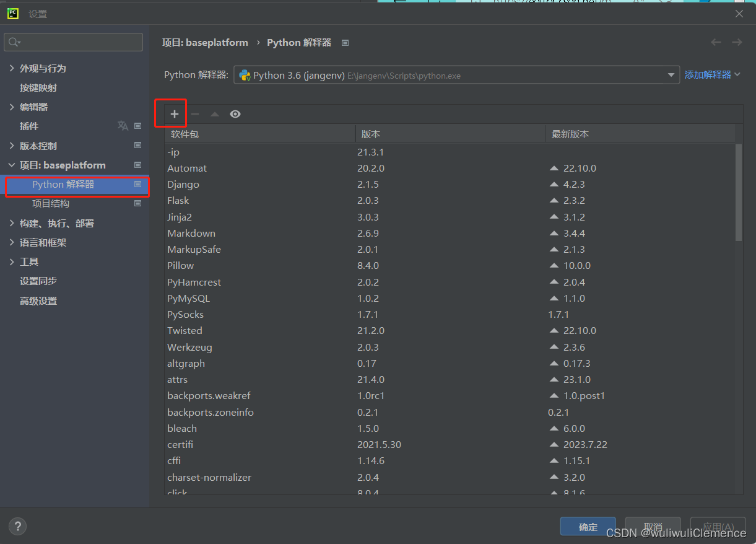Select the Django package row

tap(450, 185)
